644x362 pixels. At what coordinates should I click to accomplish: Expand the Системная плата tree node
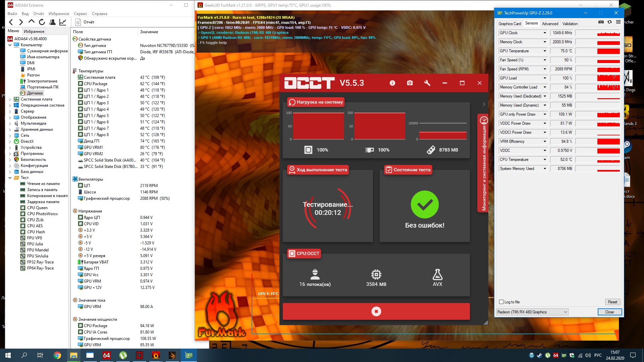(10, 99)
